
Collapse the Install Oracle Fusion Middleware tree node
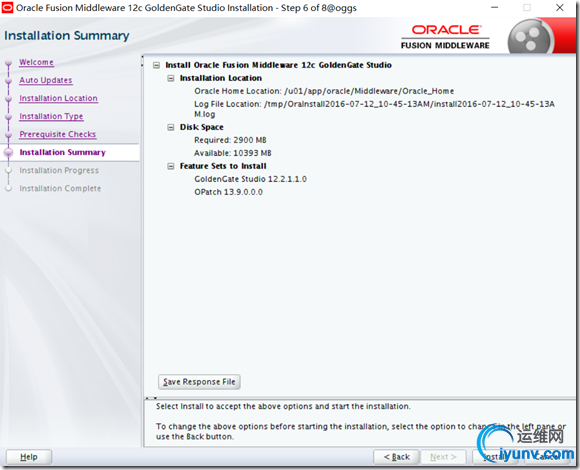pos(156,65)
